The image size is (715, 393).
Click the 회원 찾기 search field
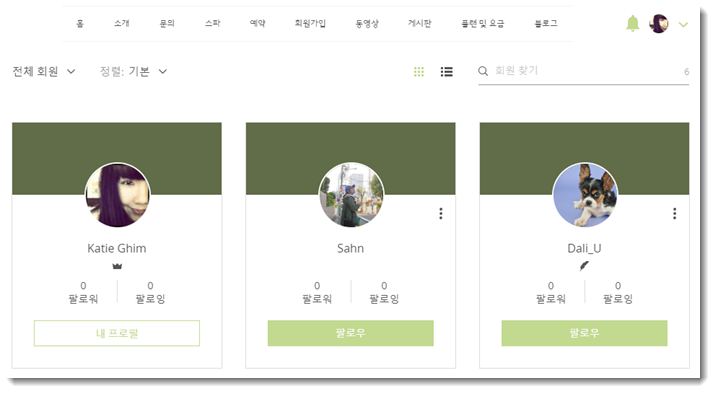(x=586, y=71)
